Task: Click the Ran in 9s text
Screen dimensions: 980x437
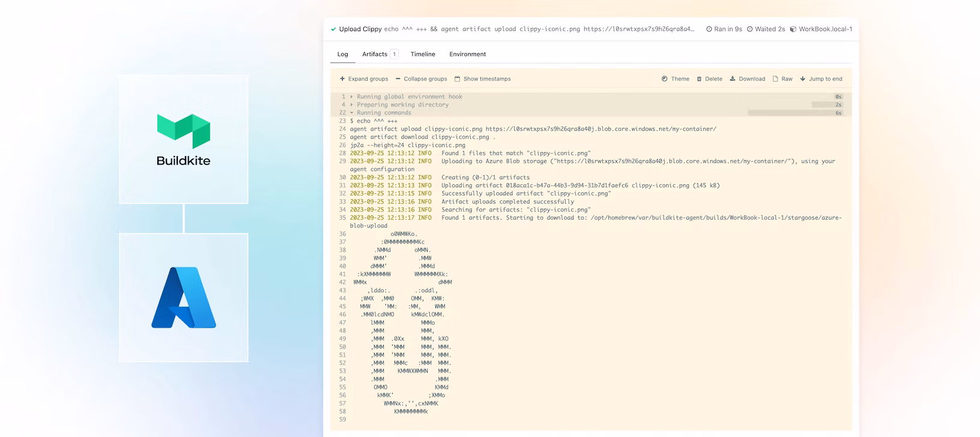Action: 728,29
